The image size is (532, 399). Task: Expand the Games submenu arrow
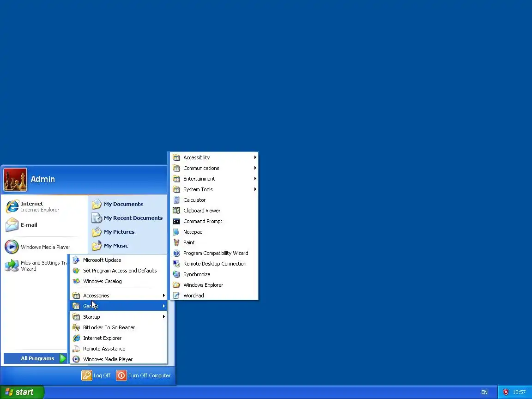coord(164,306)
